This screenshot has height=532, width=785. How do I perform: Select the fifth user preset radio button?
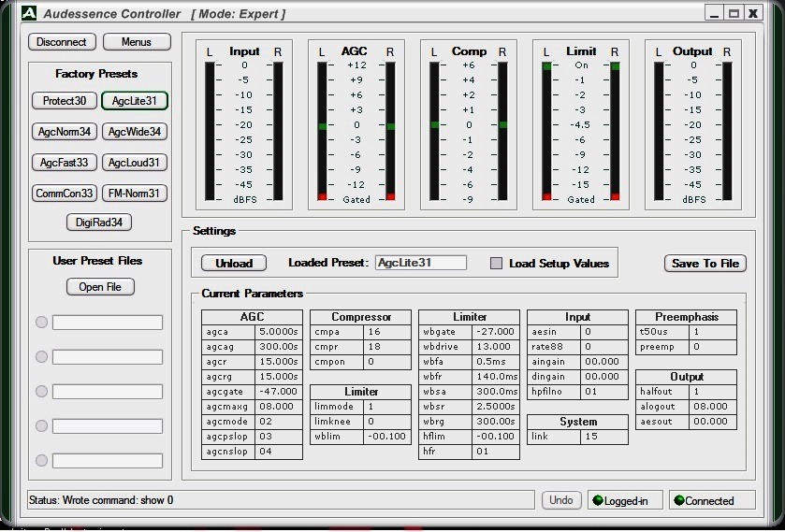pos(41,460)
